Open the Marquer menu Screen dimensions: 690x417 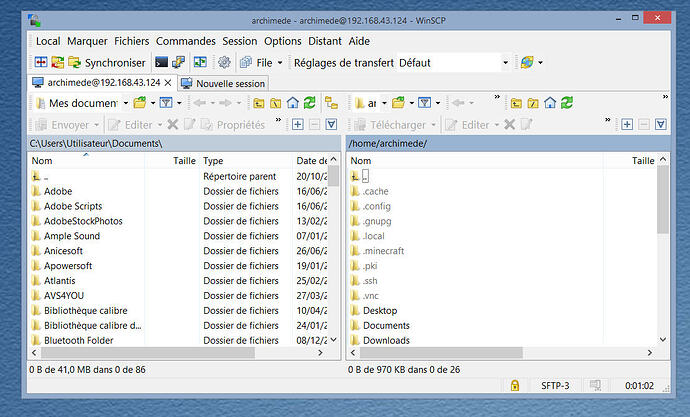point(87,41)
